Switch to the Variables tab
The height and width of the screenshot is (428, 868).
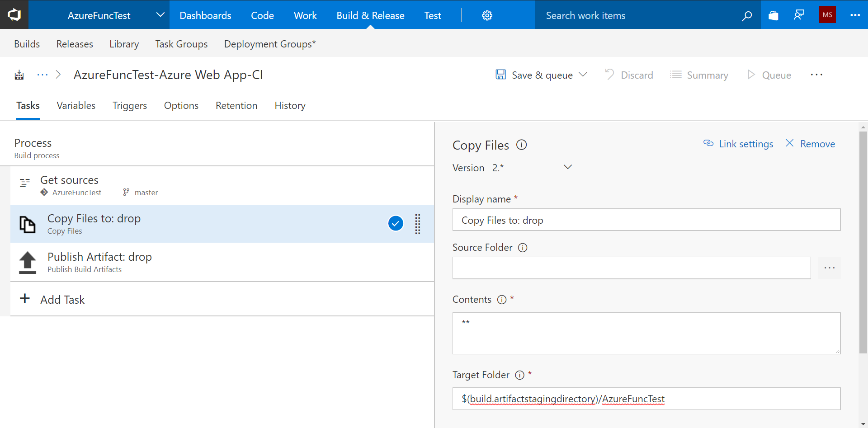tap(76, 105)
